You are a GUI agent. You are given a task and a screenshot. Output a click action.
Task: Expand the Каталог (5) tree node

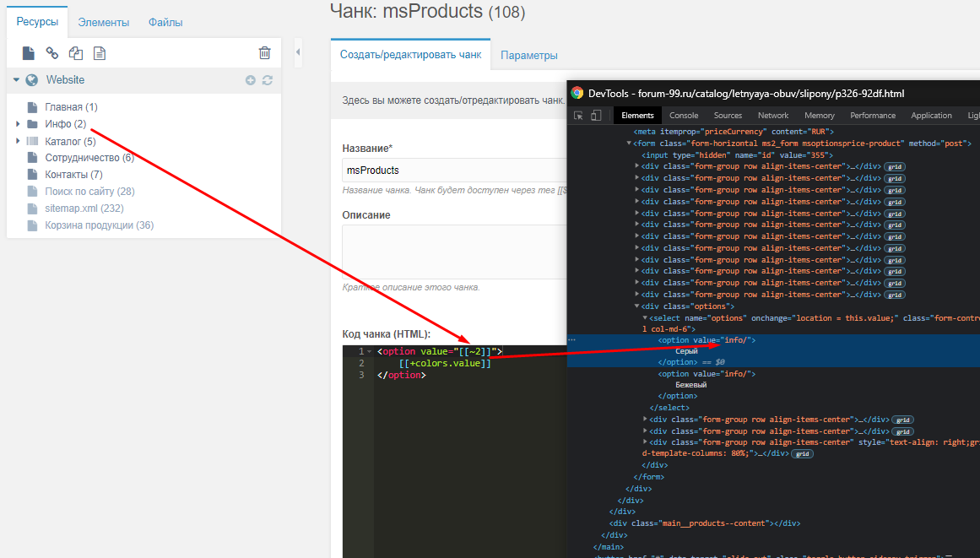click(x=18, y=141)
